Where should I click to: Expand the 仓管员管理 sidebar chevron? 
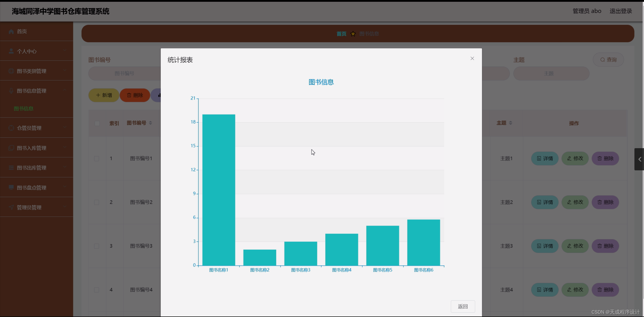point(65,127)
